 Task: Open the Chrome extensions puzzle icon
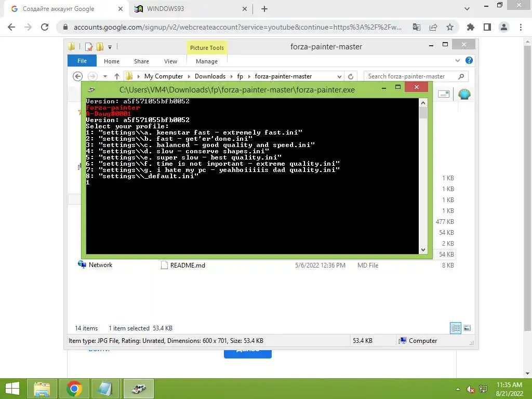[471, 27]
